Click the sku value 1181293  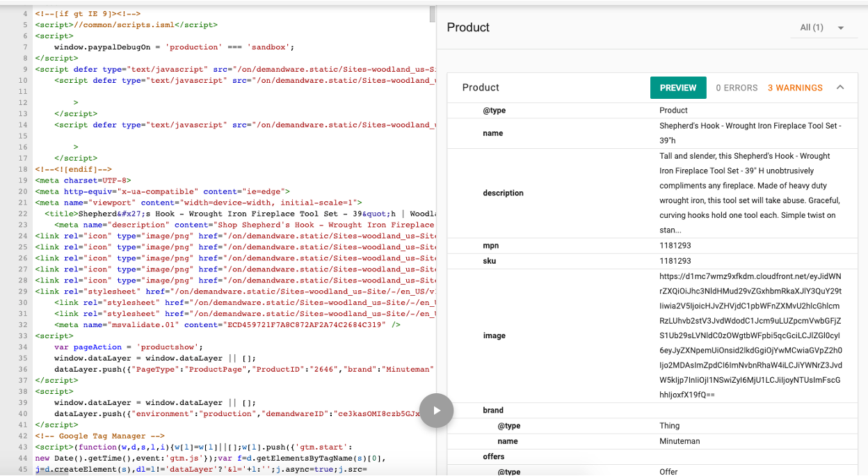click(675, 261)
